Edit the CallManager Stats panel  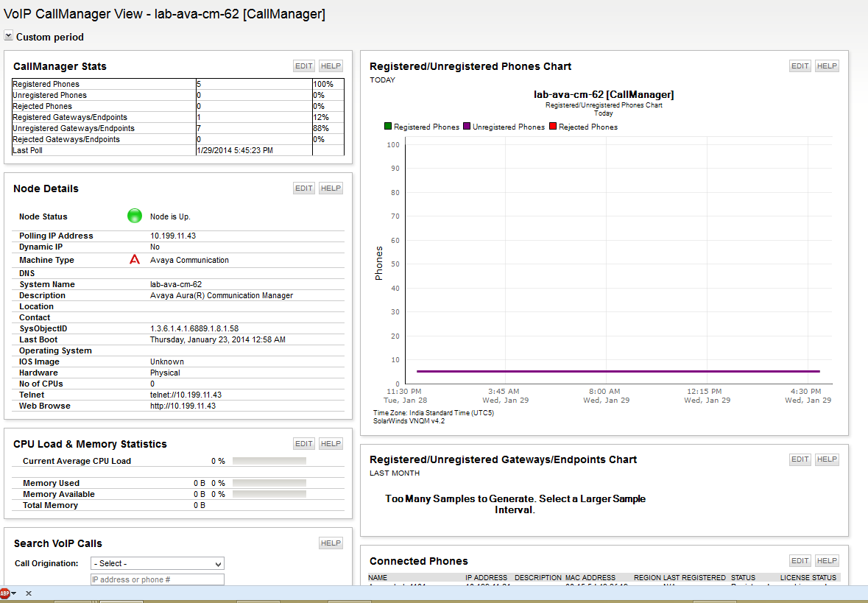pos(304,66)
